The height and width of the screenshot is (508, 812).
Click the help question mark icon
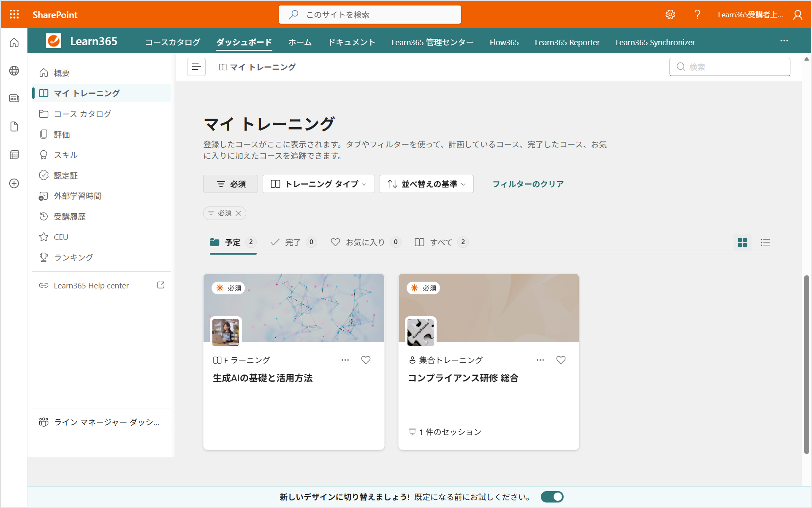pyautogui.click(x=697, y=14)
